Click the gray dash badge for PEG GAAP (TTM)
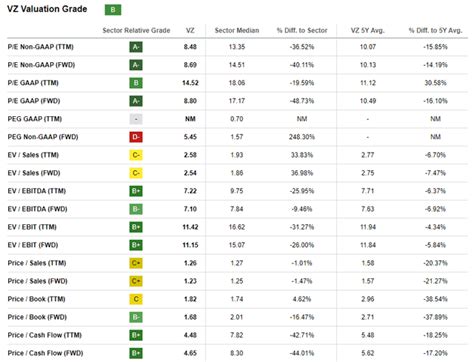 click(x=136, y=119)
